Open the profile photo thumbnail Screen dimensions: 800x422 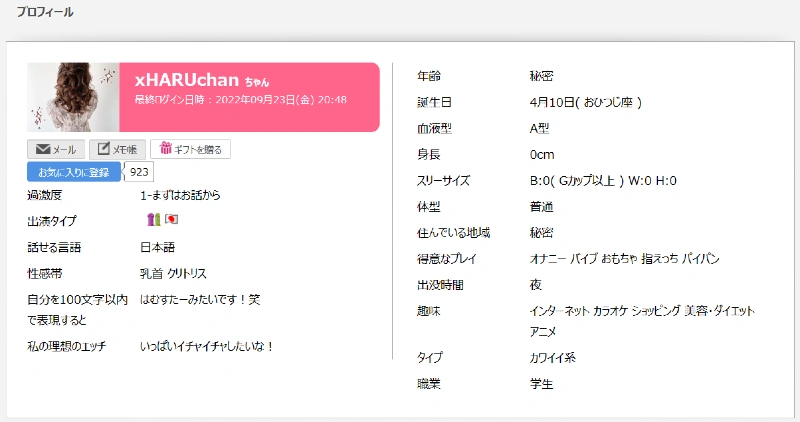pyautogui.click(x=73, y=97)
